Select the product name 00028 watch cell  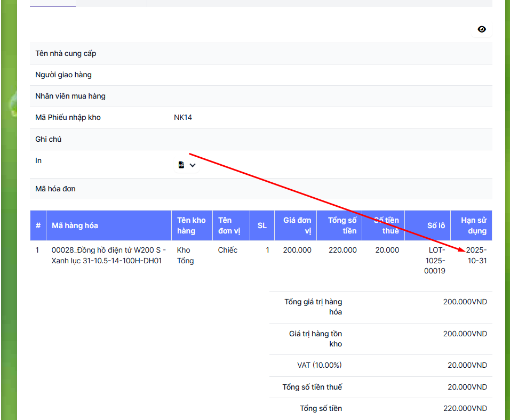(x=108, y=255)
